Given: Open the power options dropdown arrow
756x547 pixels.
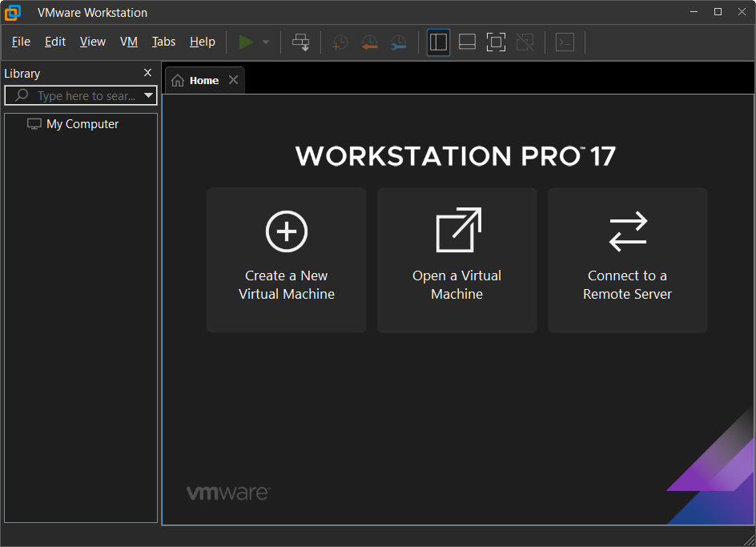Looking at the screenshot, I should pos(266,42).
